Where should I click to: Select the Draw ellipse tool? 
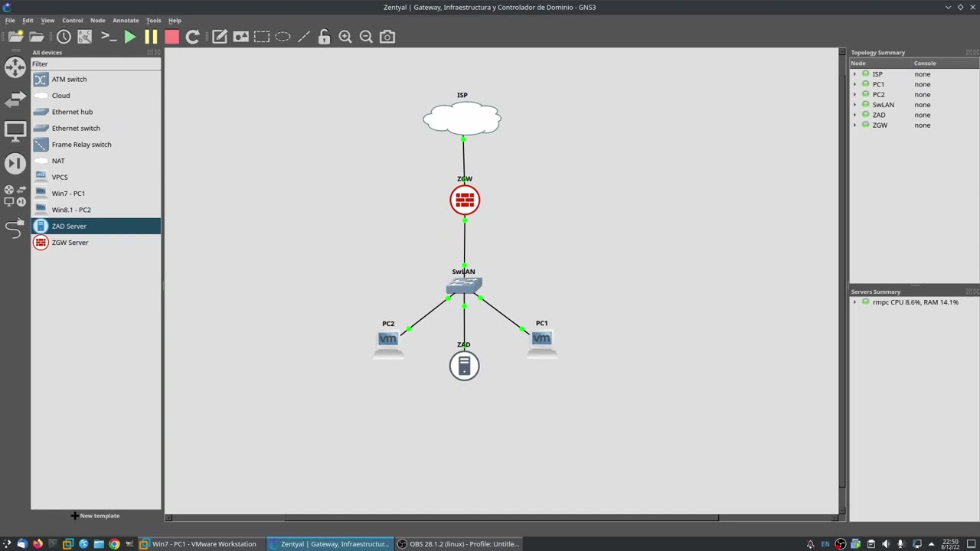click(283, 37)
